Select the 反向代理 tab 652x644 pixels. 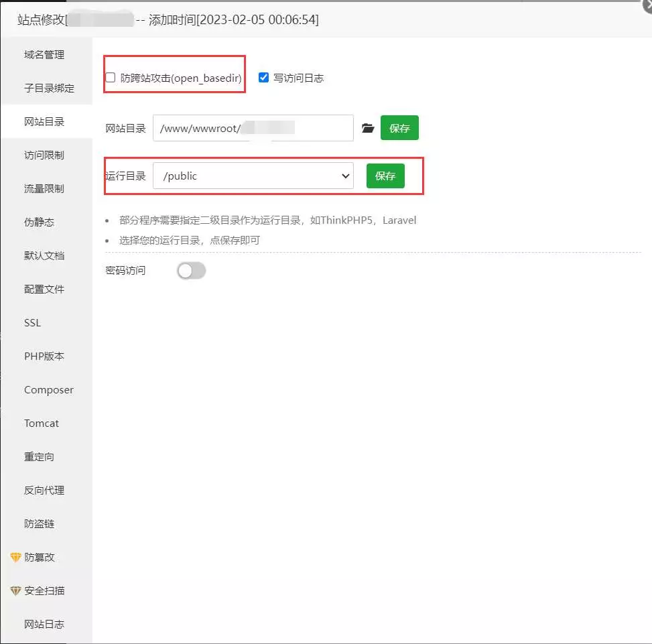click(44, 490)
